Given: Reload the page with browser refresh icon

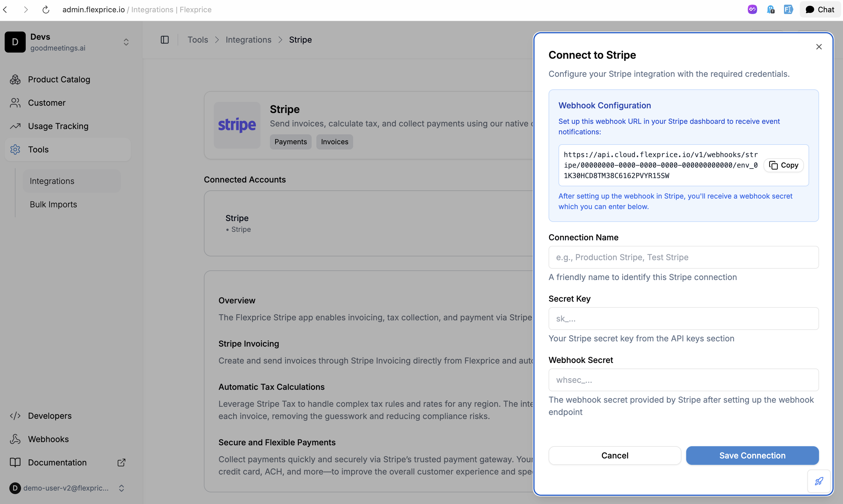Looking at the screenshot, I should (46, 10).
